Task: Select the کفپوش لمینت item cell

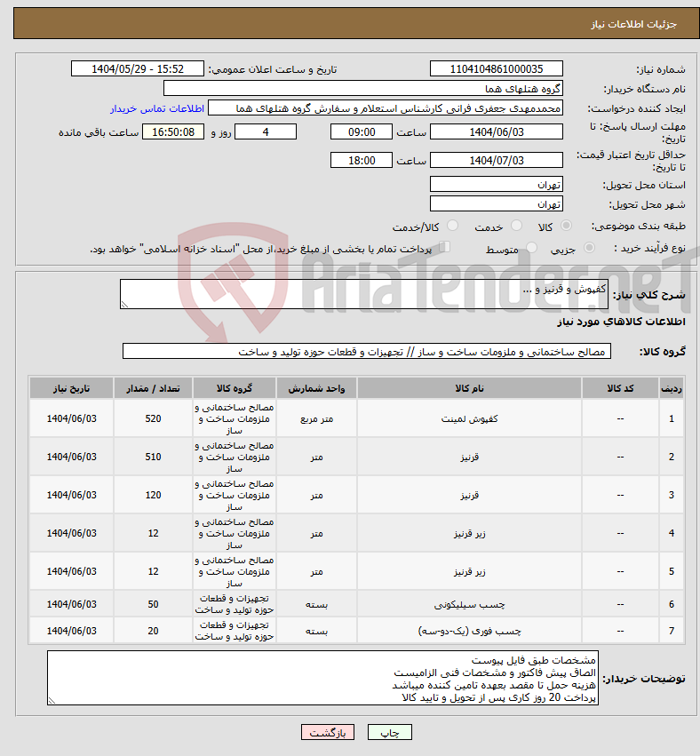Action: pos(469,418)
